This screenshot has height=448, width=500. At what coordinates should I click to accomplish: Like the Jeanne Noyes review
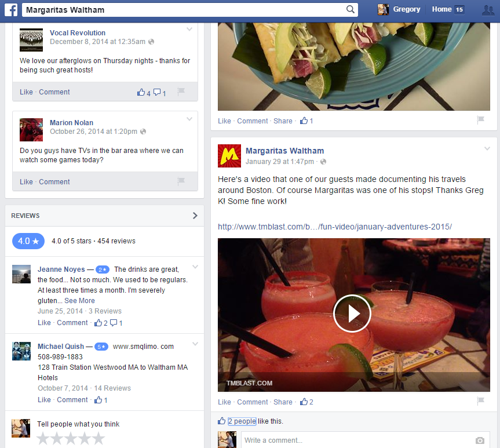(44, 323)
